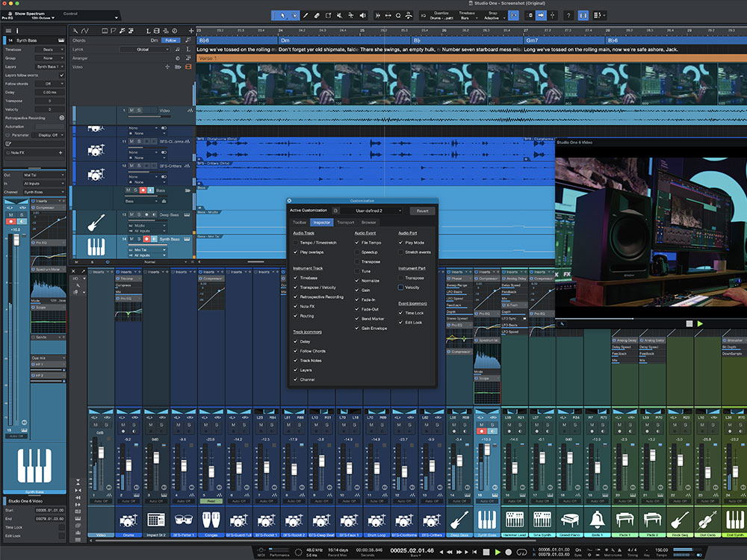747x560 pixels.
Task: Click the Revert button
Action: (x=422, y=211)
